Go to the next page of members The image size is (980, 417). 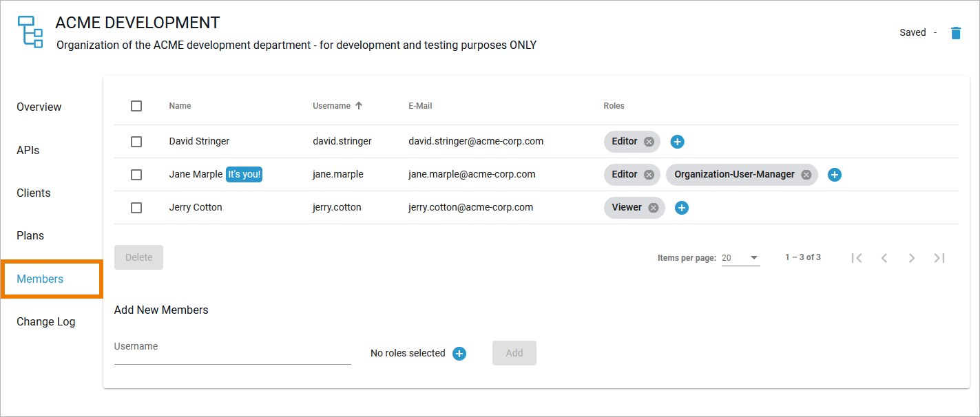[x=912, y=258]
